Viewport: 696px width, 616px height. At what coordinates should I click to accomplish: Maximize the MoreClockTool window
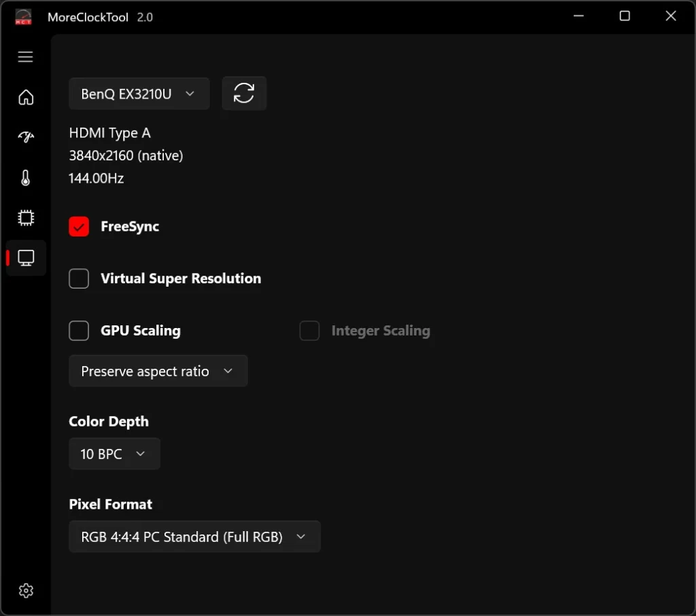(x=625, y=16)
